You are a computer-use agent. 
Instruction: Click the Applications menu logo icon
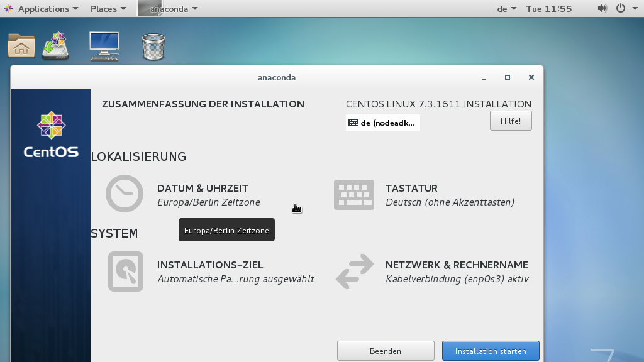click(x=9, y=9)
